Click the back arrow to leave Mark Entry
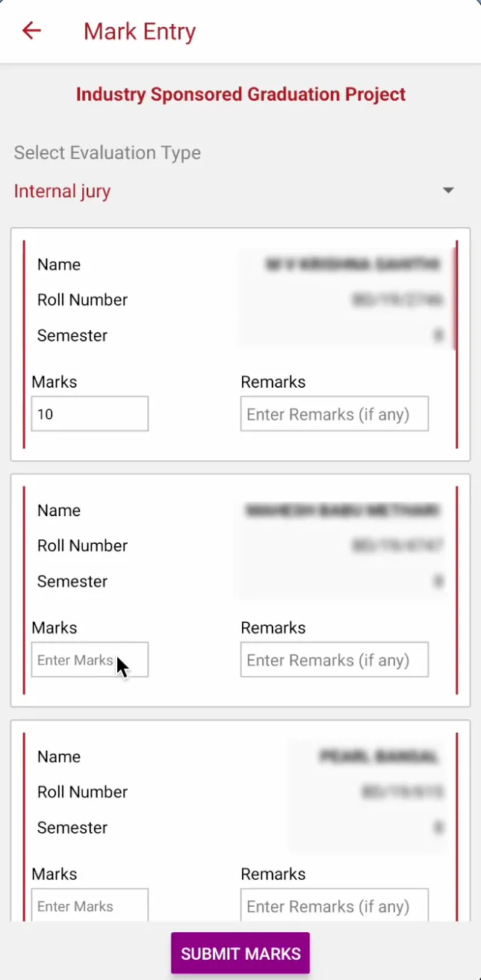 31,31
